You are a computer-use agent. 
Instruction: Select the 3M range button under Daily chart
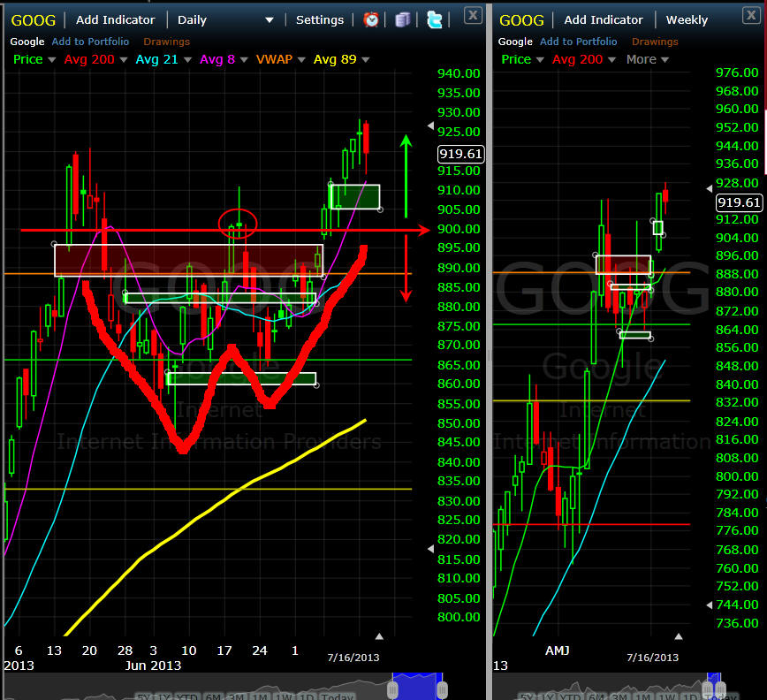(237, 696)
